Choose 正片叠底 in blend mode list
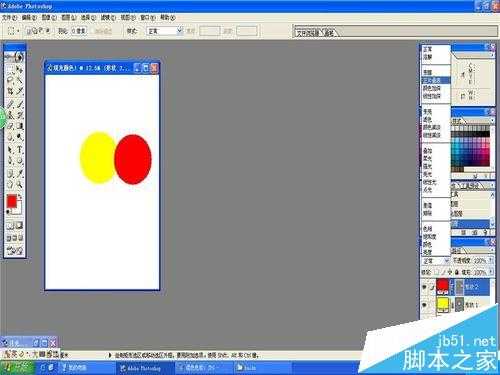This screenshot has height=375, width=500. pyautogui.click(x=436, y=80)
